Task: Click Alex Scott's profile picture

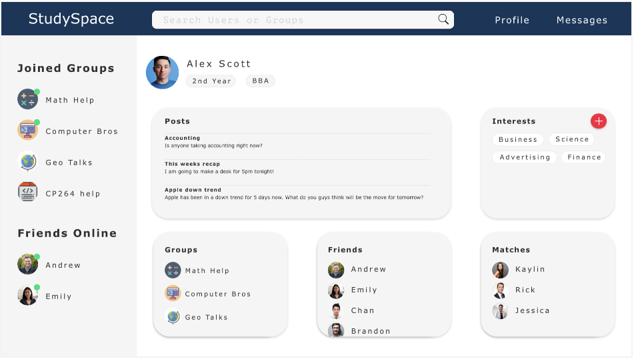Action: coord(162,73)
